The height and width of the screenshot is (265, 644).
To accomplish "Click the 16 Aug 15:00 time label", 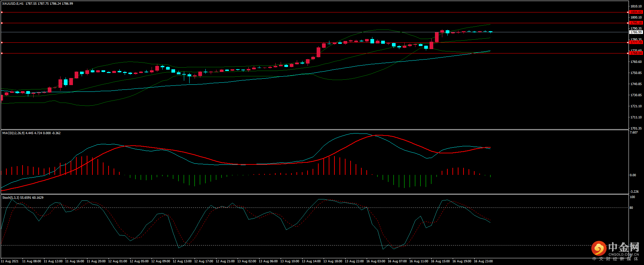I will click(440, 261).
